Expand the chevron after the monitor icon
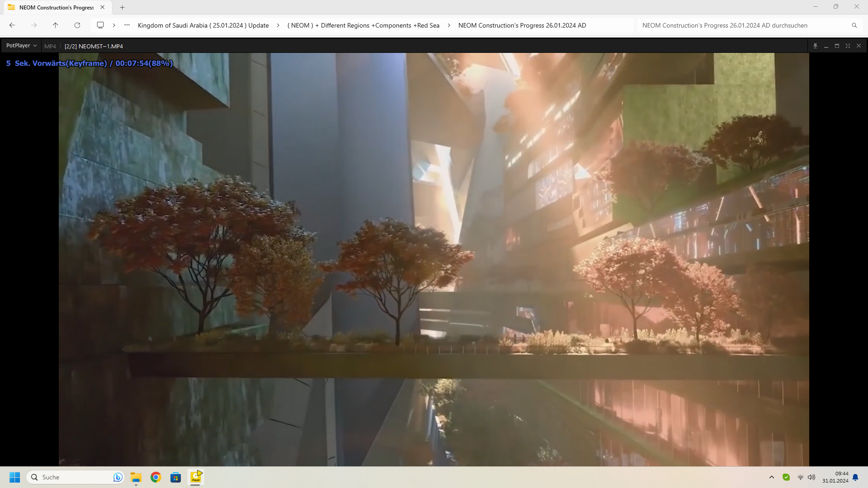 114,25
